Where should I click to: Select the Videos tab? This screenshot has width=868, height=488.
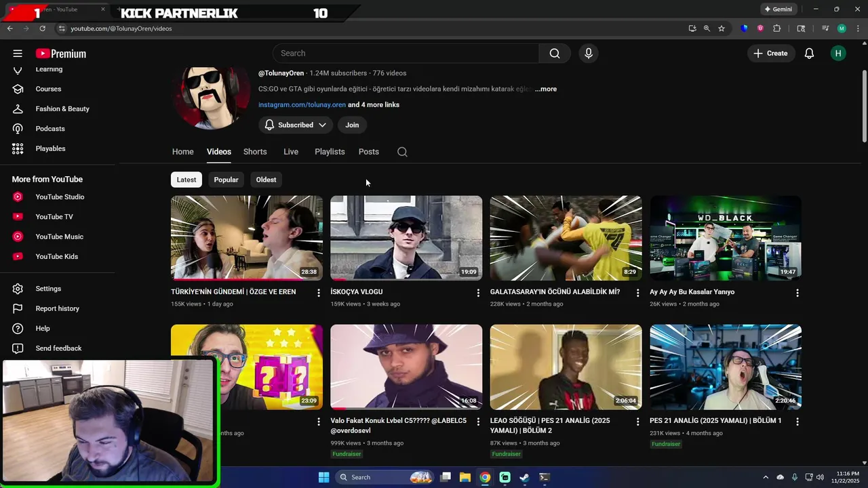219,152
